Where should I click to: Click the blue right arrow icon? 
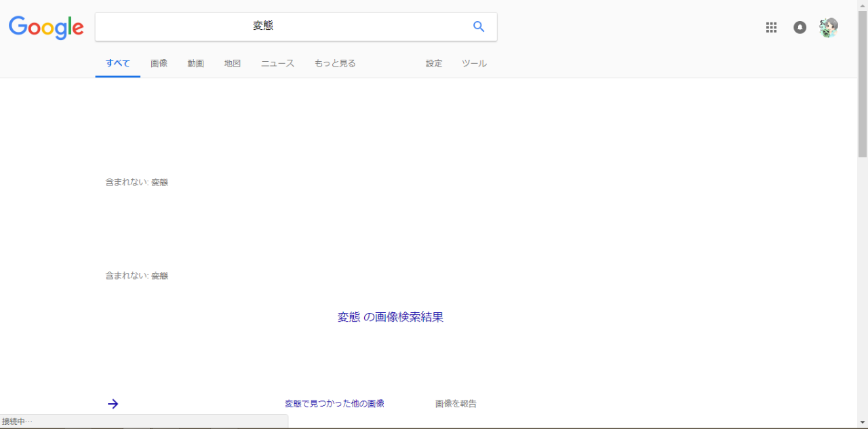[113, 404]
